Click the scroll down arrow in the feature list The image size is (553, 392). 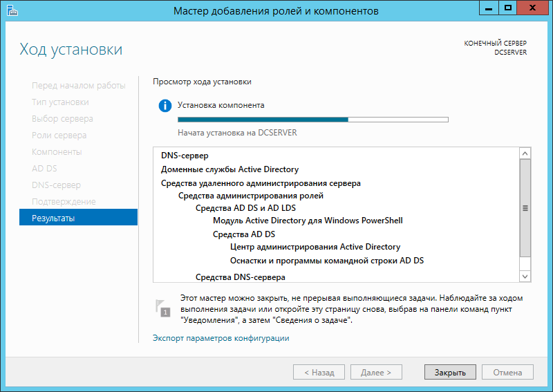[525, 277]
